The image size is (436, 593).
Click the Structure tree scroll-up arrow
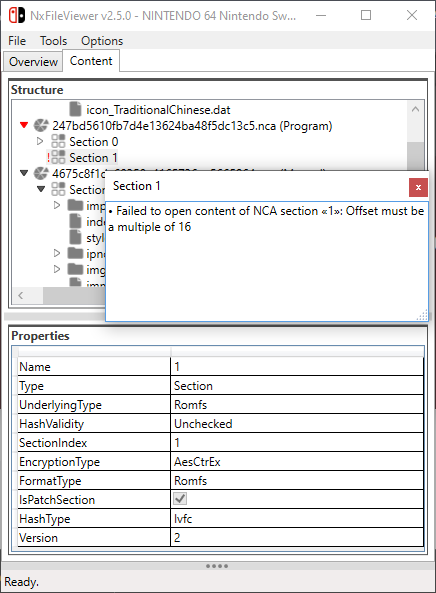415,109
